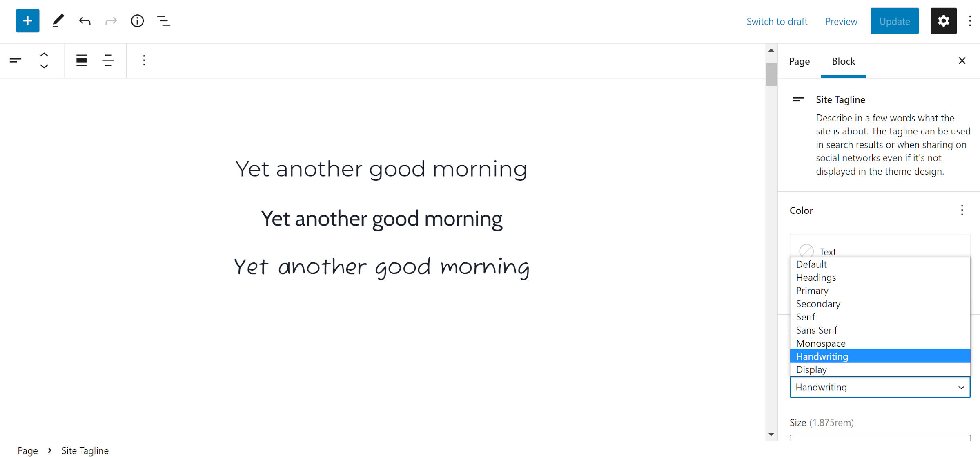Redo the last change
The height and width of the screenshot is (457, 980).
[x=111, y=21]
